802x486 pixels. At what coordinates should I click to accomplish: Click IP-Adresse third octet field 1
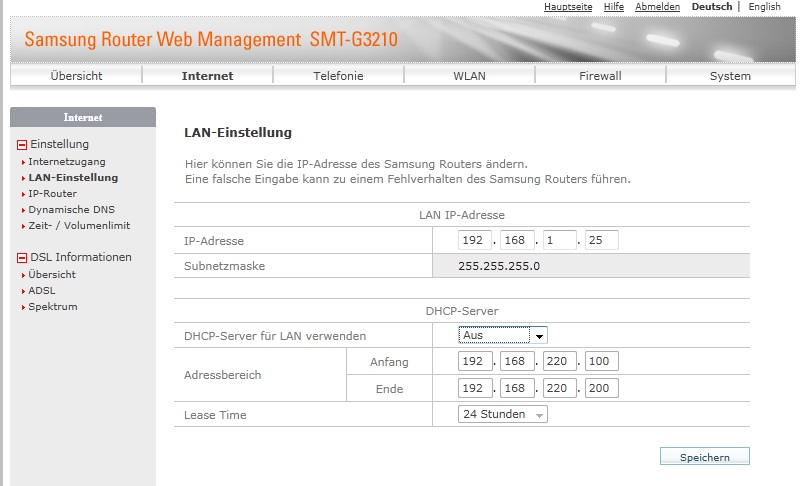pyautogui.click(x=560, y=240)
